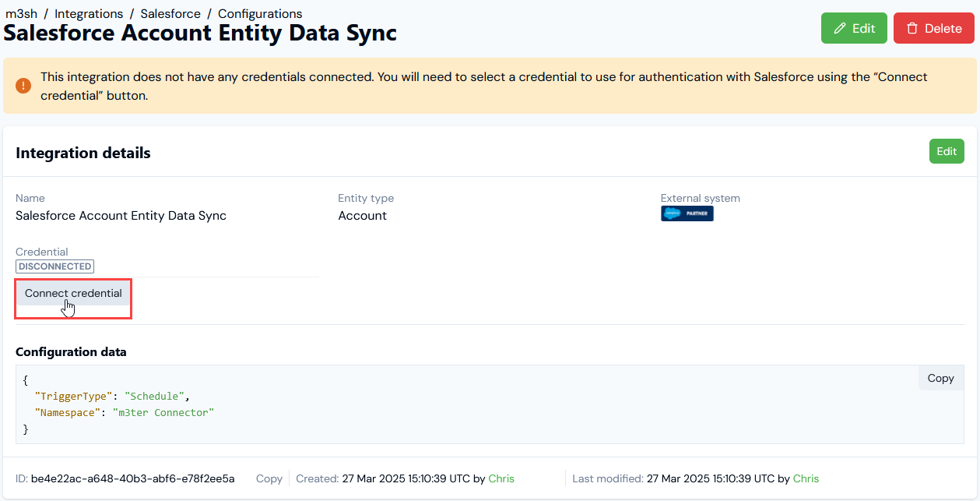This screenshot has width=980, height=501.
Task: Open Chris's profile link next to Last modified
Action: tap(806, 478)
